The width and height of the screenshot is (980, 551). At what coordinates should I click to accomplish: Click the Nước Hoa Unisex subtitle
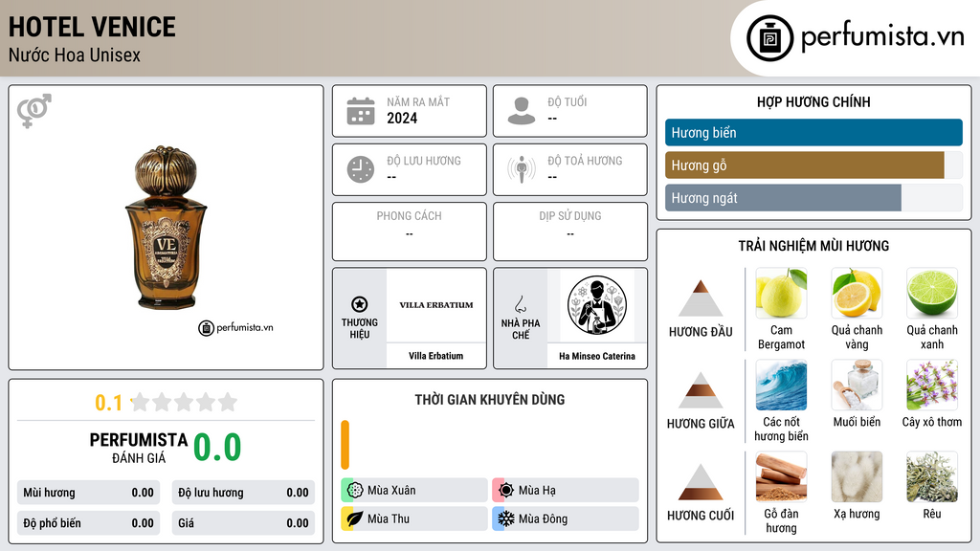pyautogui.click(x=75, y=55)
